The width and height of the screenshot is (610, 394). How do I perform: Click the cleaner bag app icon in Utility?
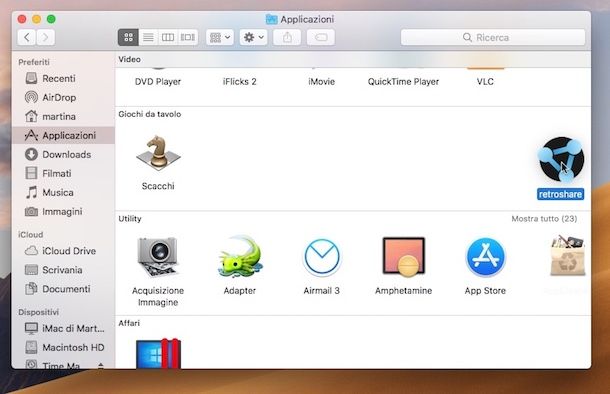click(x=567, y=255)
